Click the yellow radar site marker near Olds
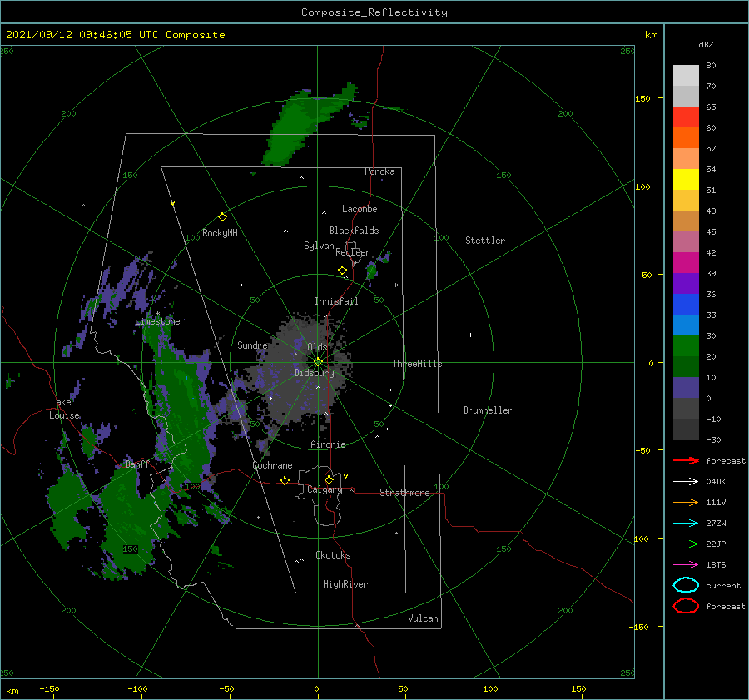The height and width of the screenshot is (700, 749). pos(318,362)
